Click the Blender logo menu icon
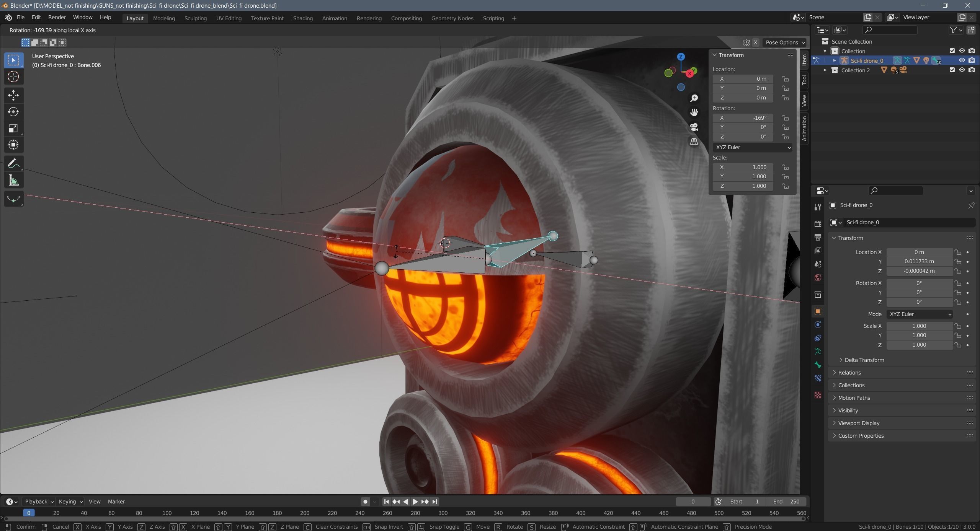 pos(8,18)
